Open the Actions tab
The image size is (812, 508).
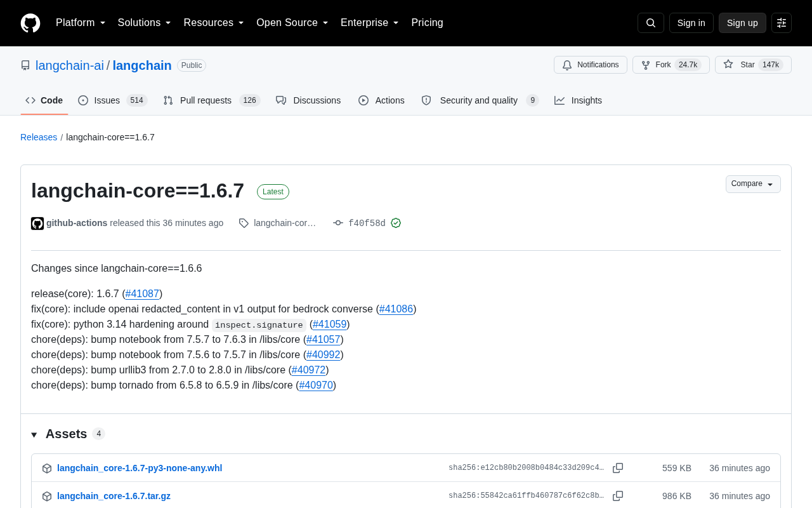pos(381,100)
